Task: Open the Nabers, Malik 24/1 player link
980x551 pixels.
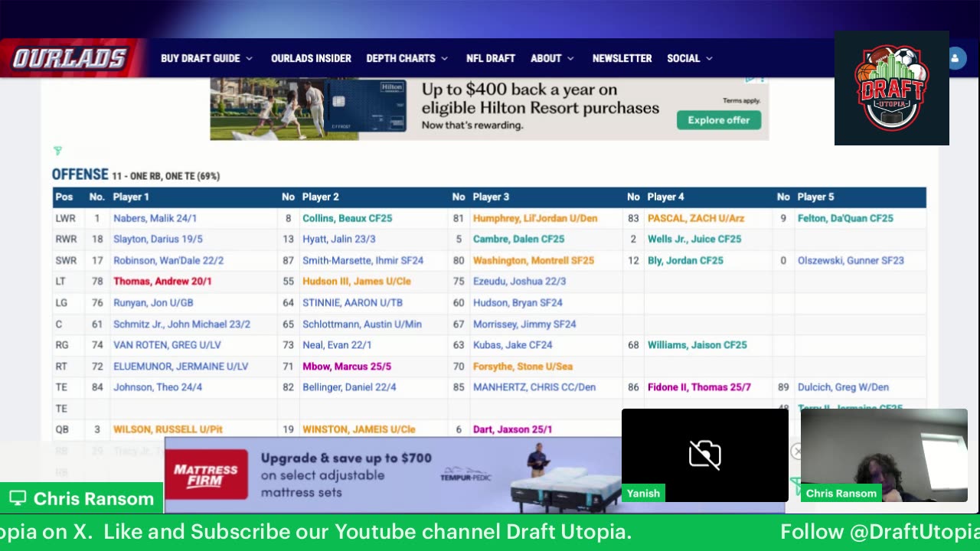Action: [155, 218]
